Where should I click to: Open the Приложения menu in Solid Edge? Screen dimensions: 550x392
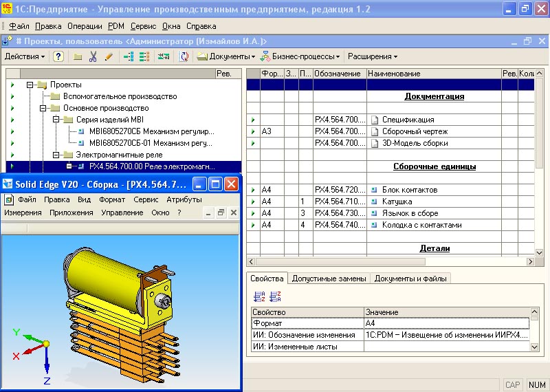click(x=71, y=213)
